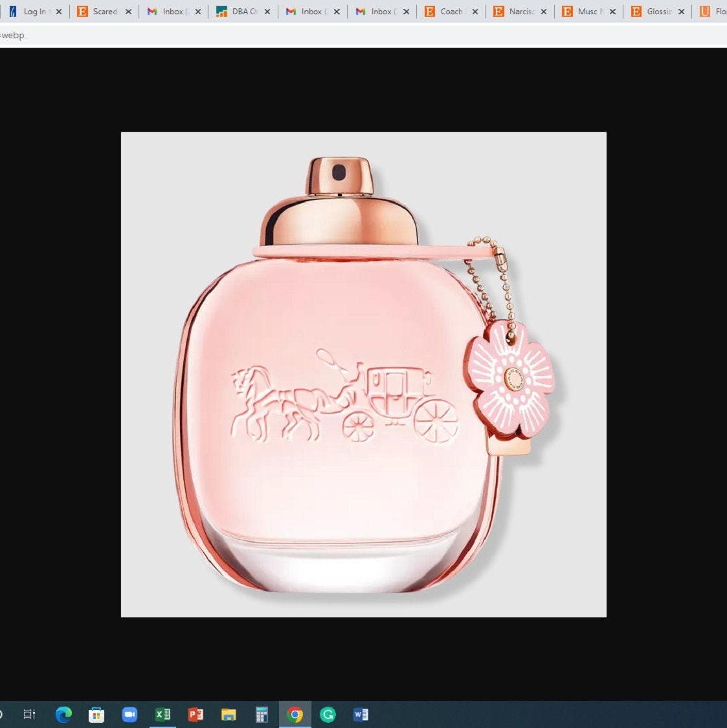Image resolution: width=727 pixels, height=728 pixels.
Task: Launch Microsoft Edge from the taskbar
Action: (x=63, y=714)
